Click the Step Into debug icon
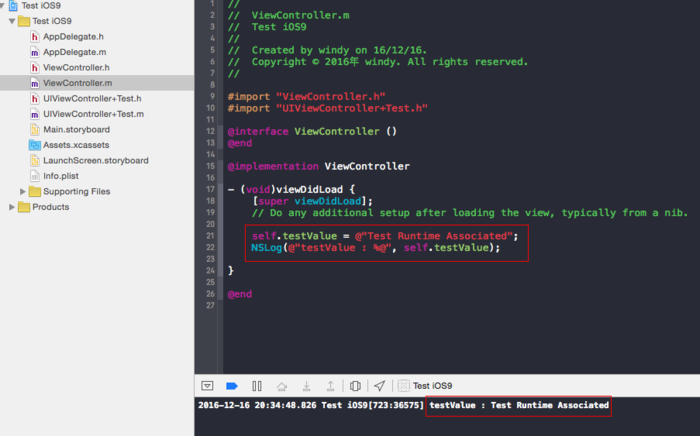 point(306,385)
